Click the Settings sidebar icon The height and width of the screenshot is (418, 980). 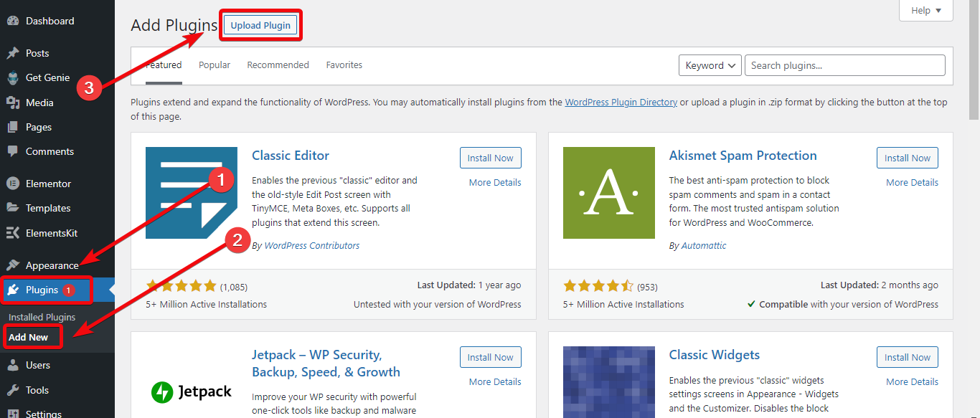coord(13,413)
